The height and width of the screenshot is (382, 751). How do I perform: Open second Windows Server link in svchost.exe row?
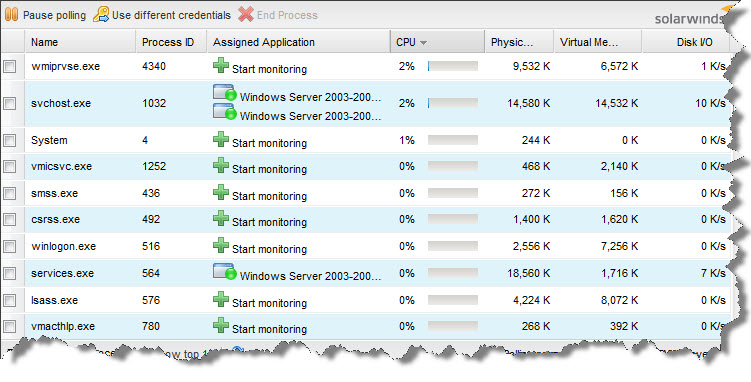310,116
